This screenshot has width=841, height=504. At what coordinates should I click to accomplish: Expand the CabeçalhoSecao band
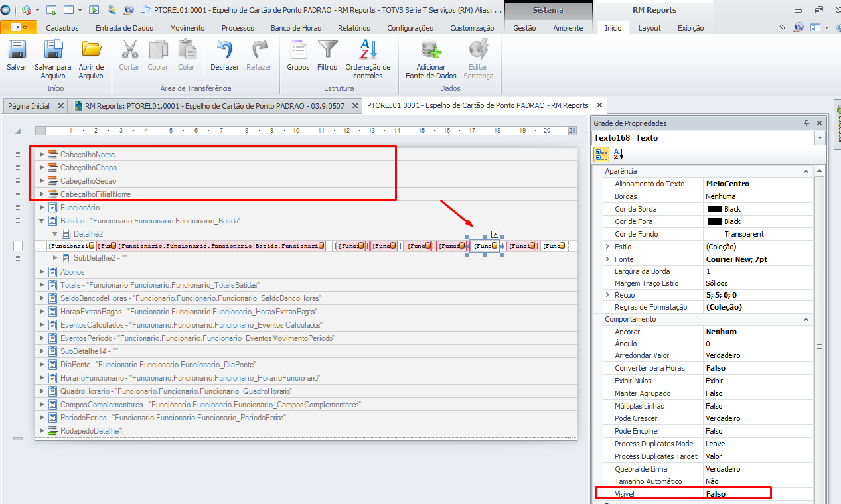point(42,181)
